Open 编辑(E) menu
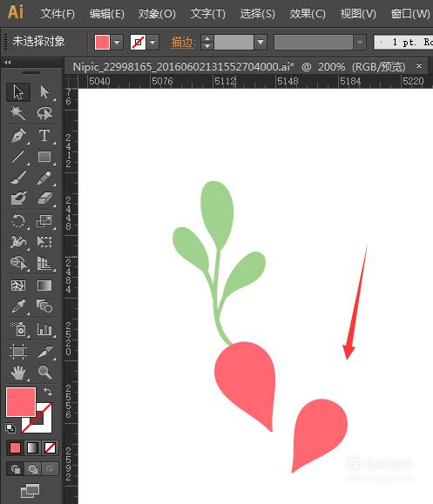433x504 pixels. point(107,14)
